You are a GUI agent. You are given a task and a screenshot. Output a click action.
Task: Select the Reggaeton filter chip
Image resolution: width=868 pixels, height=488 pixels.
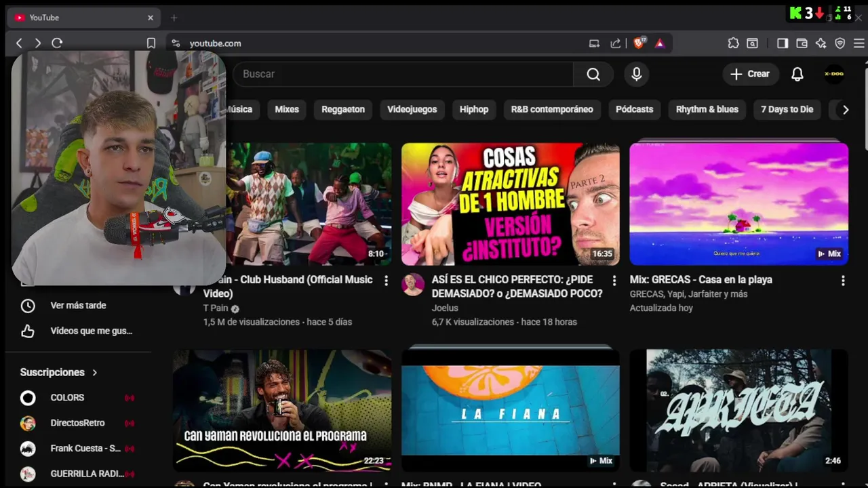343,109
